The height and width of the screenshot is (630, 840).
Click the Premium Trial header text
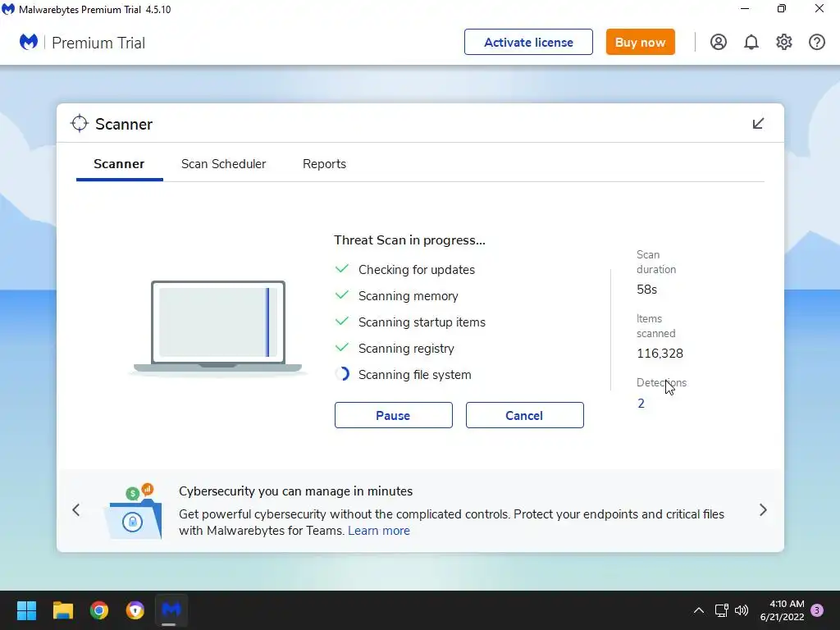(x=98, y=43)
